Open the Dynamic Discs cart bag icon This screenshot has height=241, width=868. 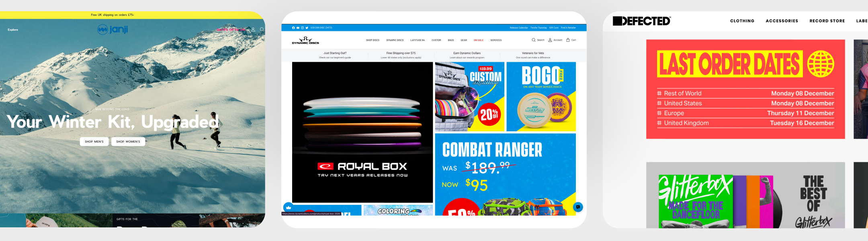(x=568, y=40)
